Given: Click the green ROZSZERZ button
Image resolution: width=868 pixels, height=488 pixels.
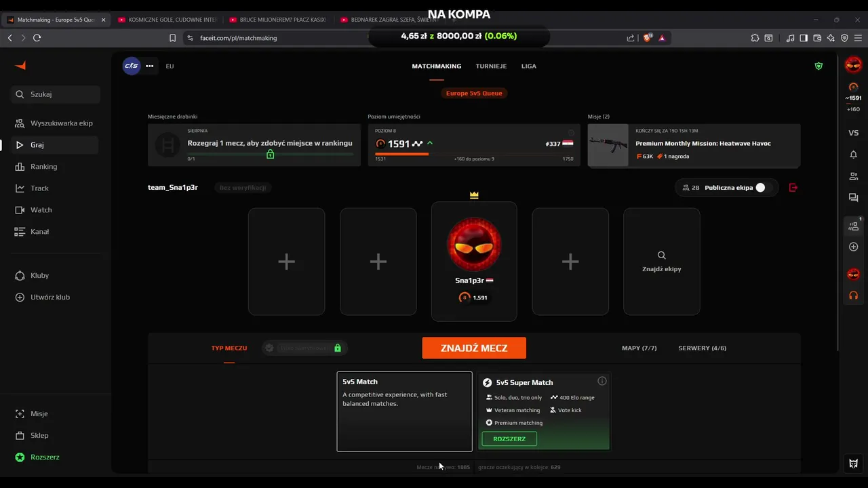Looking at the screenshot, I should 509,439.
